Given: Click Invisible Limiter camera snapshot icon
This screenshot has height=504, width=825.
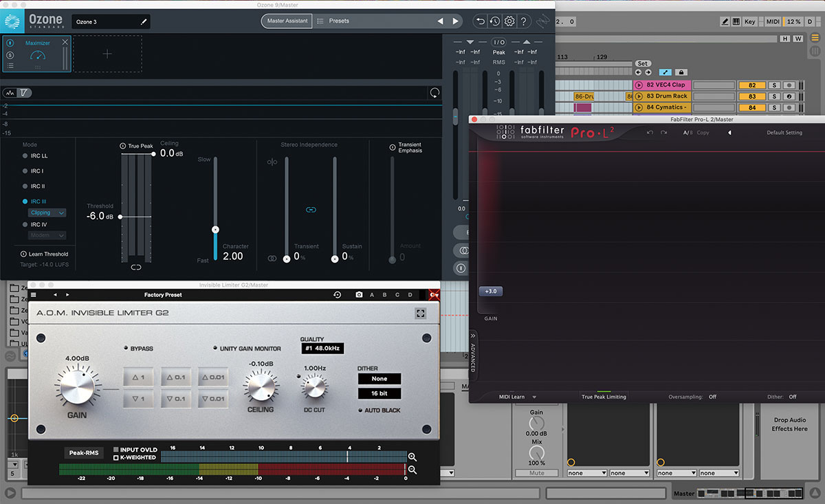Looking at the screenshot, I should [359, 295].
